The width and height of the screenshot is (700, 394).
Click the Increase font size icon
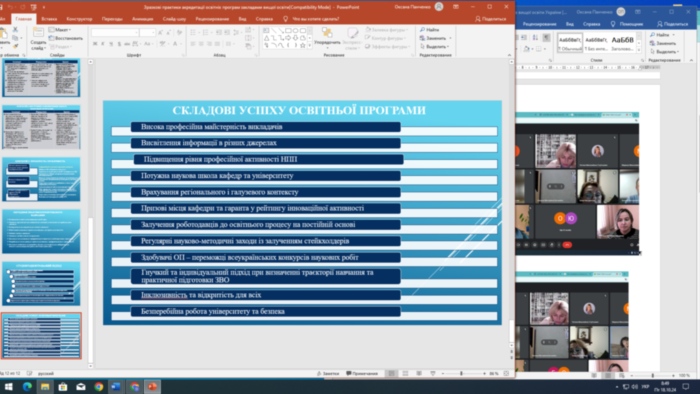[x=161, y=33]
